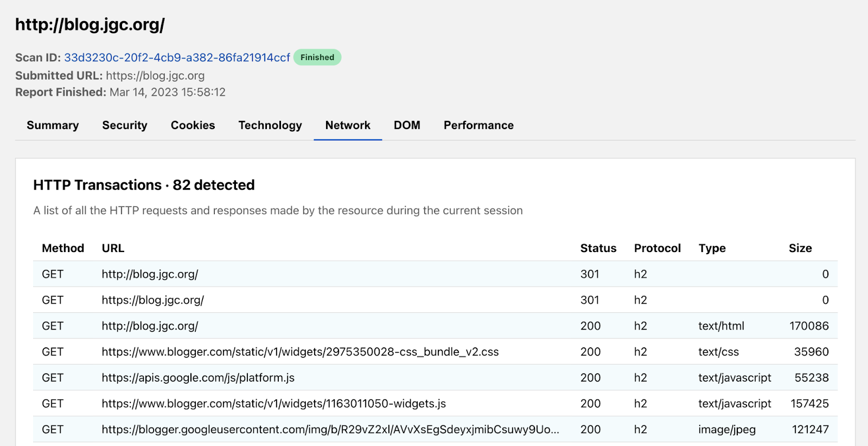The image size is (868, 446).
Task: Click the Method column header
Action: pos(63,248)
